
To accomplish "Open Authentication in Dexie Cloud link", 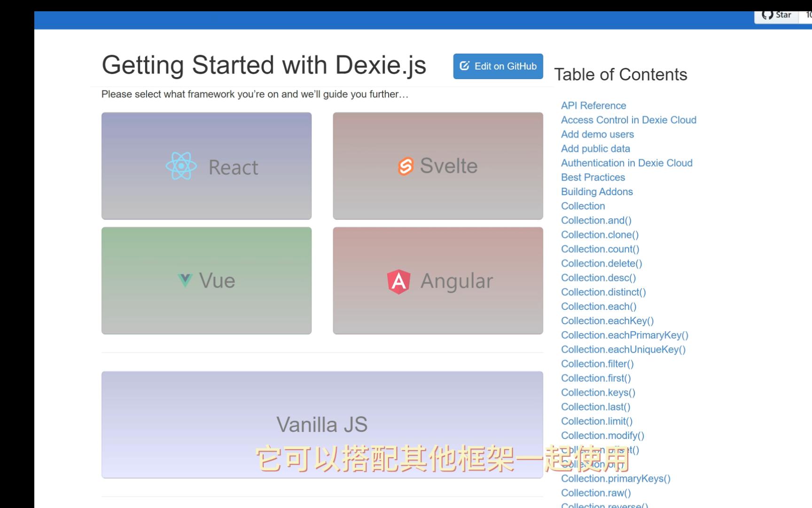I will coord(627,163).
